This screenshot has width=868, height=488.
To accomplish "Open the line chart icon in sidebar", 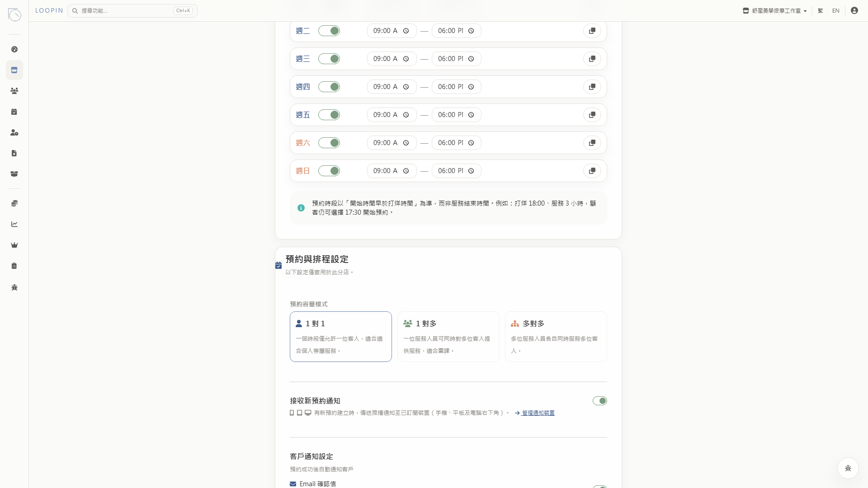I will coord(14,224).
